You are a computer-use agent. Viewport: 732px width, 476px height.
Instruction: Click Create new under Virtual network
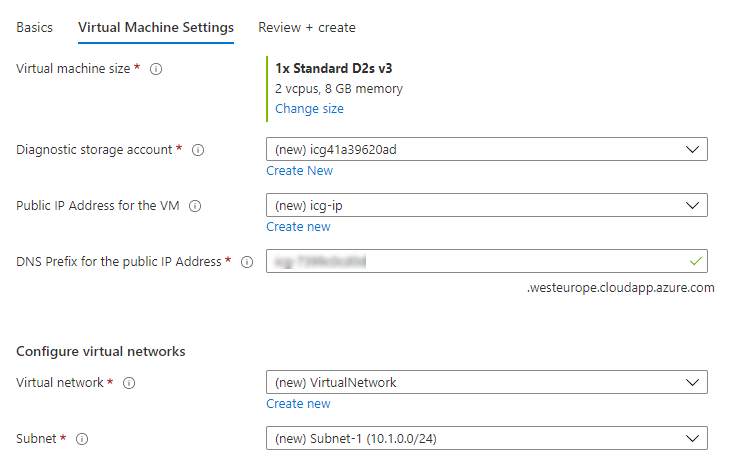point(298,404)
